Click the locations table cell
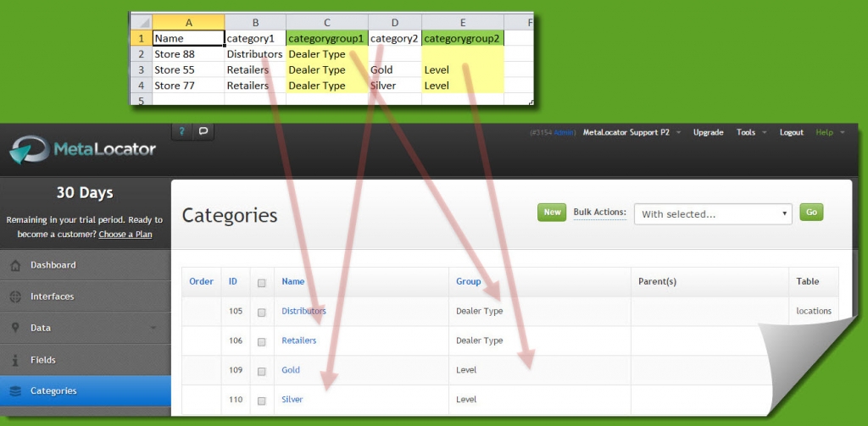This screenshot has width=868, height=426. pyautogui.click(x=814, y=311)
